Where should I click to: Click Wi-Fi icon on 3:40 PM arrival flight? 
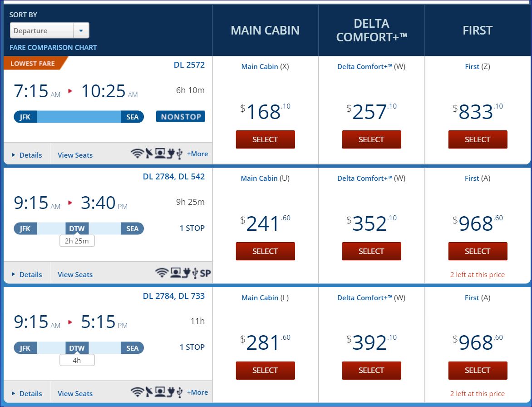[162, 273]
